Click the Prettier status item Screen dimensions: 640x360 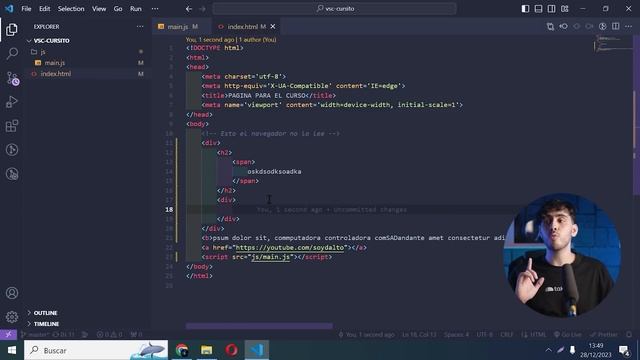[x=604, y=335]
